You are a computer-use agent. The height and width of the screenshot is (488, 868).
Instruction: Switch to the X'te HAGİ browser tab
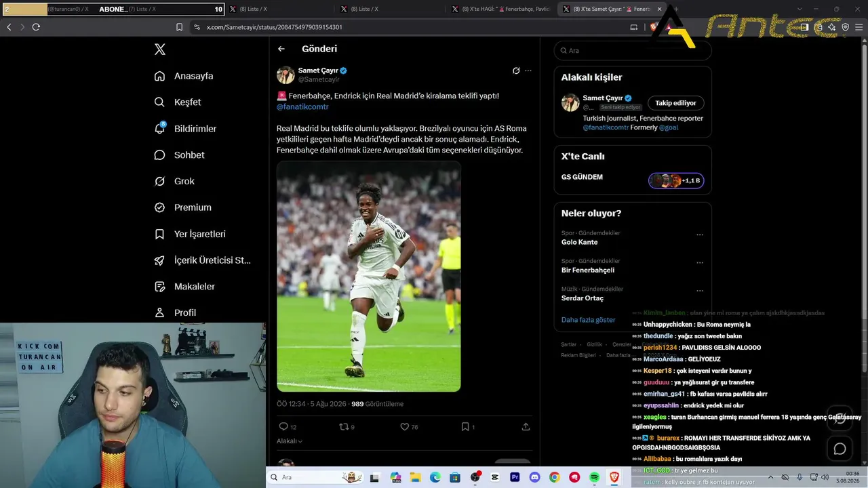point(502,9)
